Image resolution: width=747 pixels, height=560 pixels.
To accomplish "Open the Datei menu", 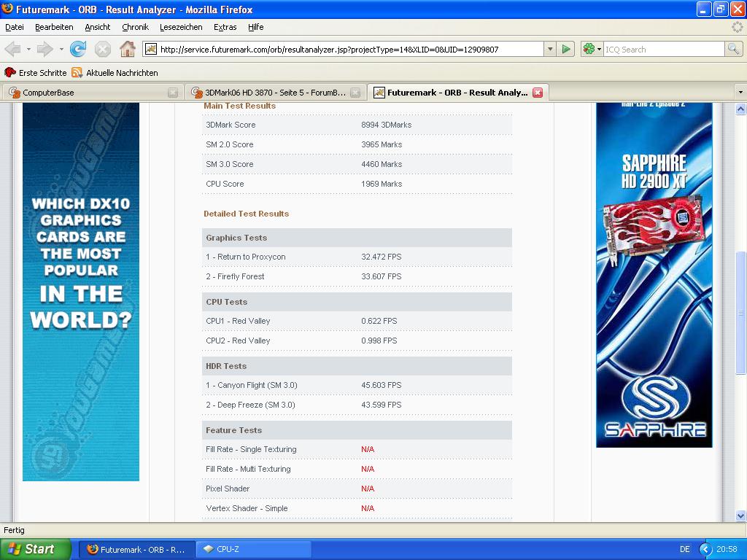I will coord(15,27).
